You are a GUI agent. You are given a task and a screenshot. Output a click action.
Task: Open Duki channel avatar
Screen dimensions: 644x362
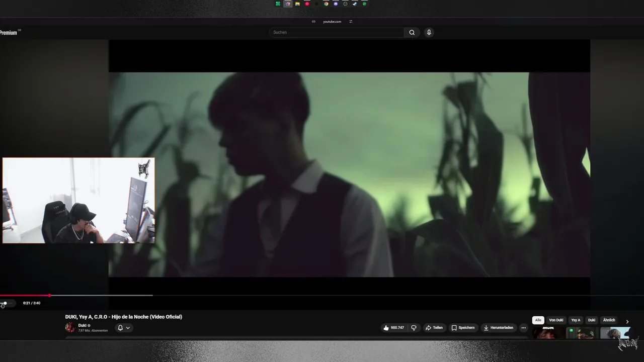pos(70,328)
